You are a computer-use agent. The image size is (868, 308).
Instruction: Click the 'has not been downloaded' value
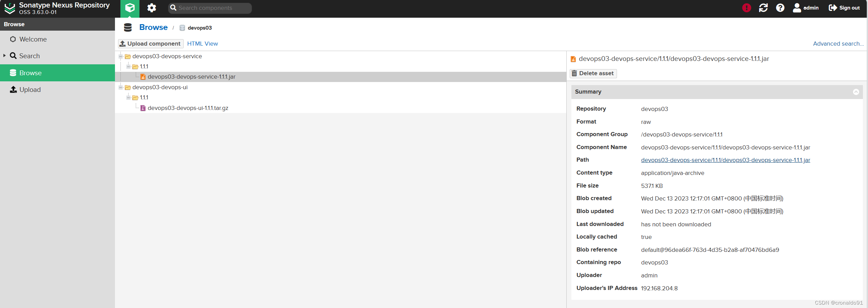pos(676,224)
